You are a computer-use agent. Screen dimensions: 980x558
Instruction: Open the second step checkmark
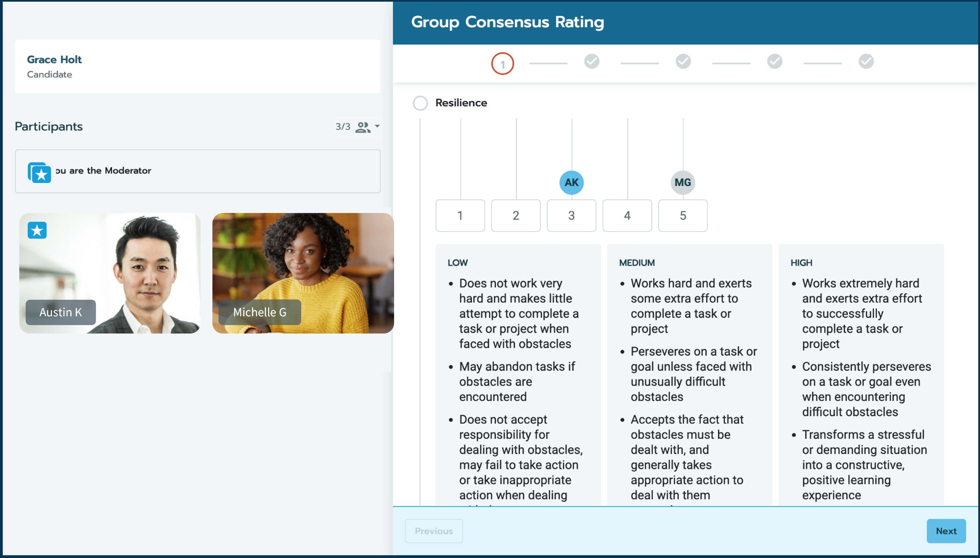point(592,61)
